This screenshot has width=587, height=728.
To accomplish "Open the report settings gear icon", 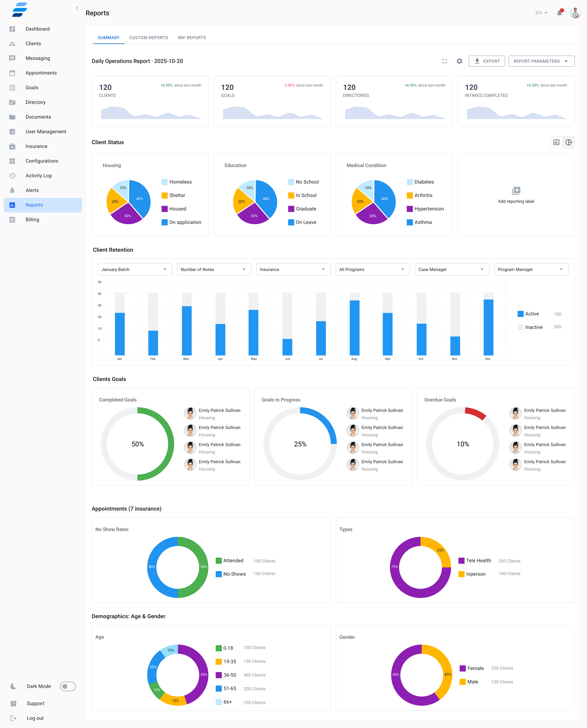I will click(x=460, y=61).
